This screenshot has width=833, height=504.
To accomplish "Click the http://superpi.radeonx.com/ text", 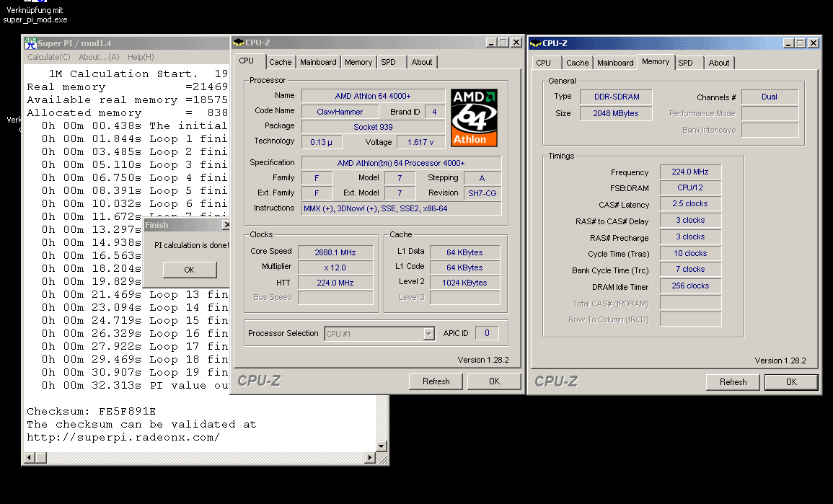I will (x=123, y=438).
